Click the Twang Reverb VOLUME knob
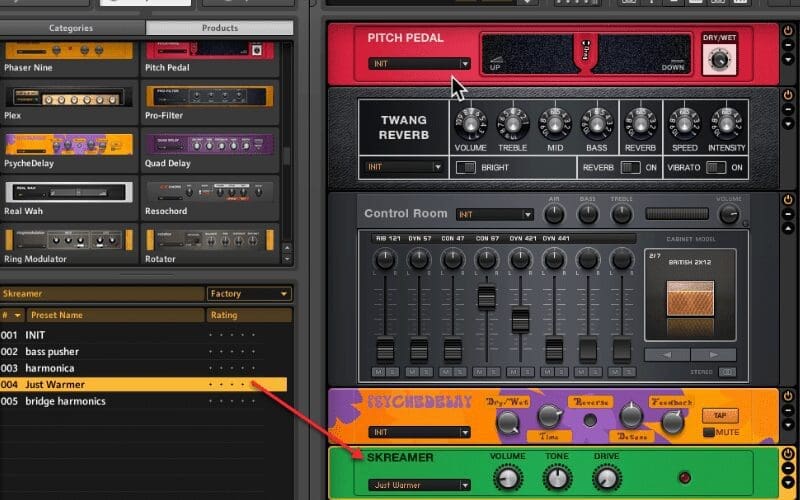This screenshot has height=500, width=800. pos(470,123)
